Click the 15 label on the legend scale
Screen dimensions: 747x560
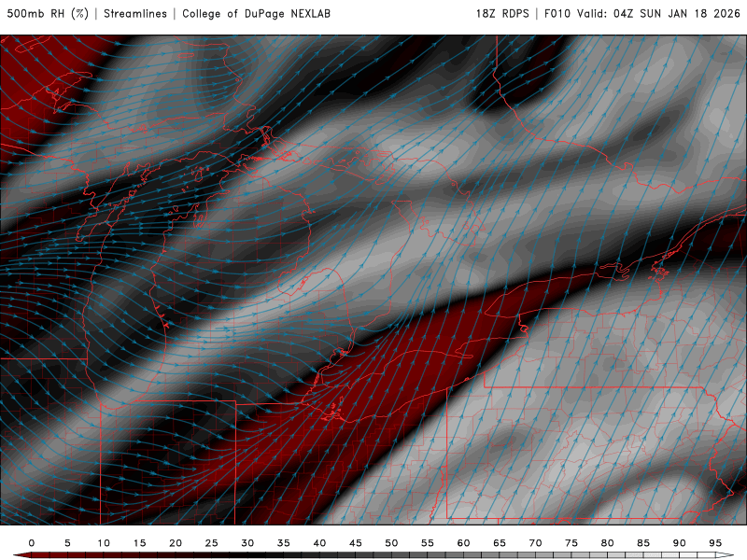[x=139, y=543]
